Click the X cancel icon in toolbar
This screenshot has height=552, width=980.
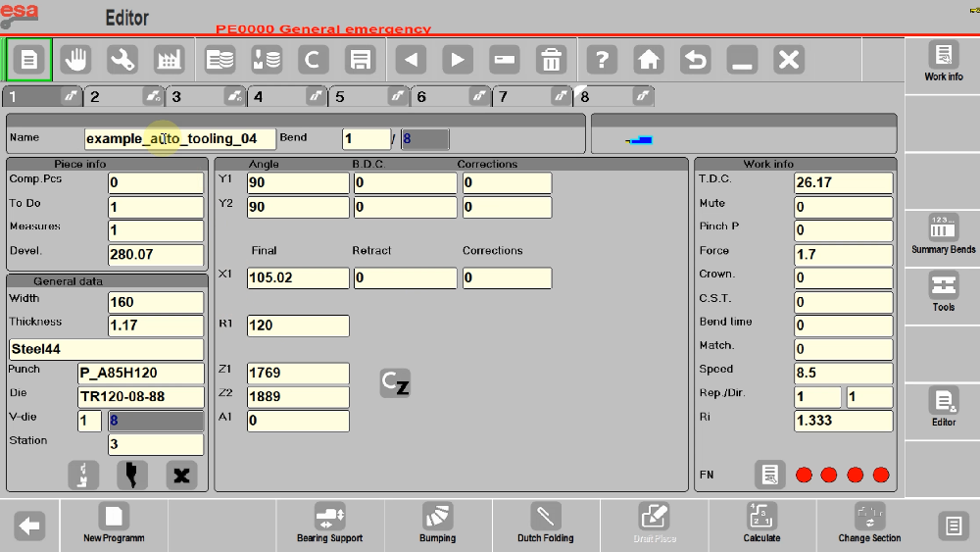click(x=789, y=60)
